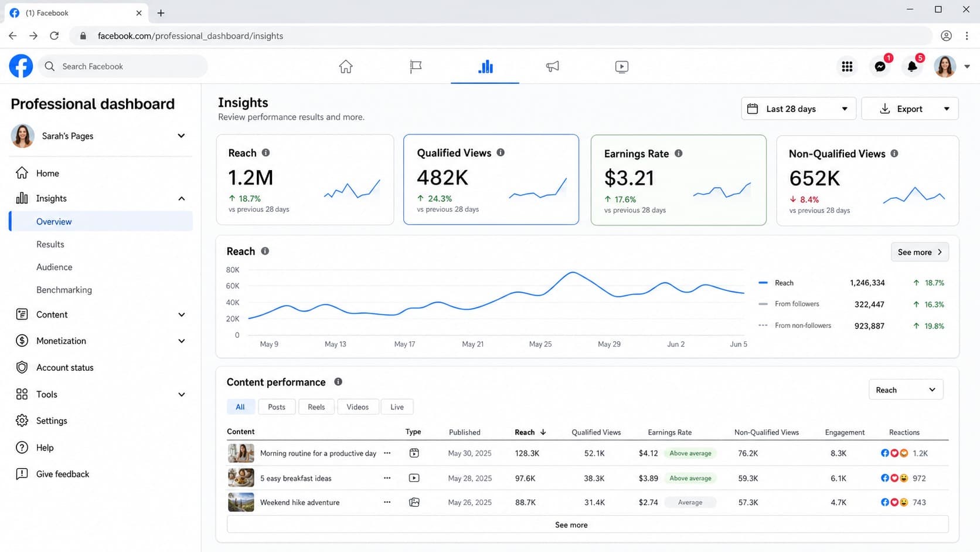Click the info icon beside Reach card title
Viewport: 980px width, 552px height.
coord(266,153)
